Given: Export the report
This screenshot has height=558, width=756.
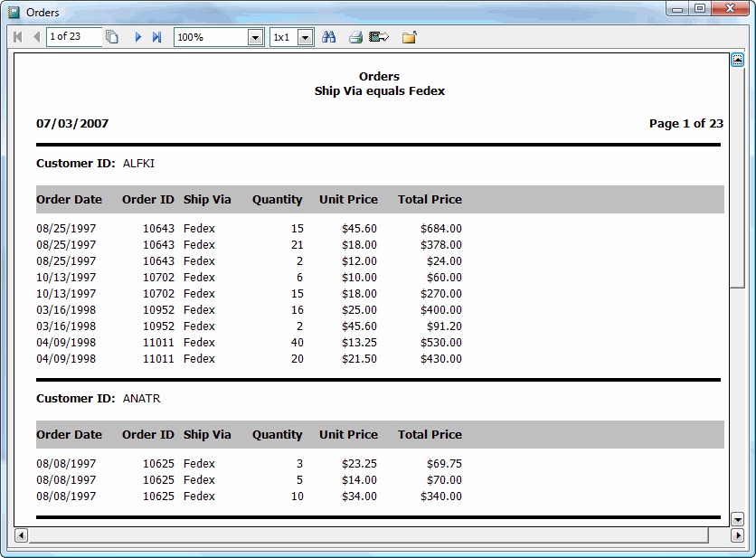Looking at the screenshot, I should click(x=378, y=37).
